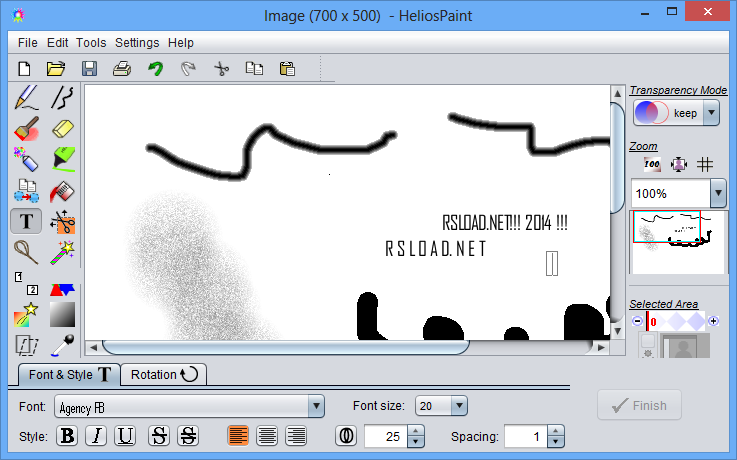
Task: Choose the red and blue shapes tool
Action: tap(63, 289)
